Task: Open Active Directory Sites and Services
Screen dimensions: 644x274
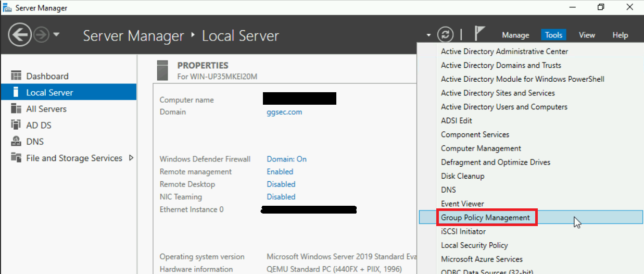Action: coord(498,93)
